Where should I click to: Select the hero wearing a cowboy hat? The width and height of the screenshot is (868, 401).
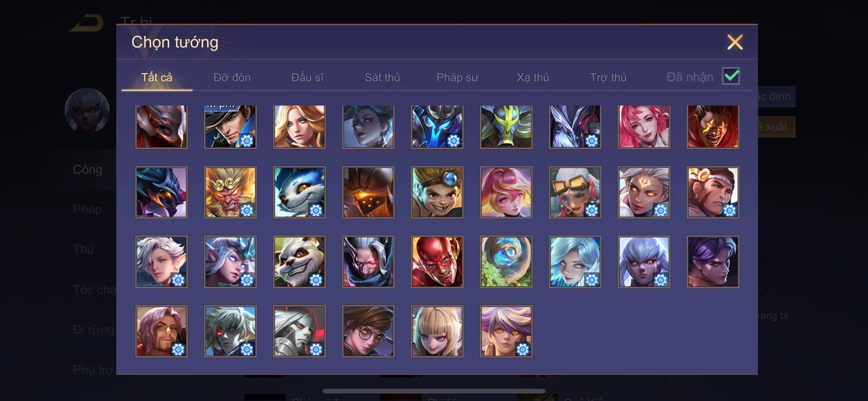(230, 127)
